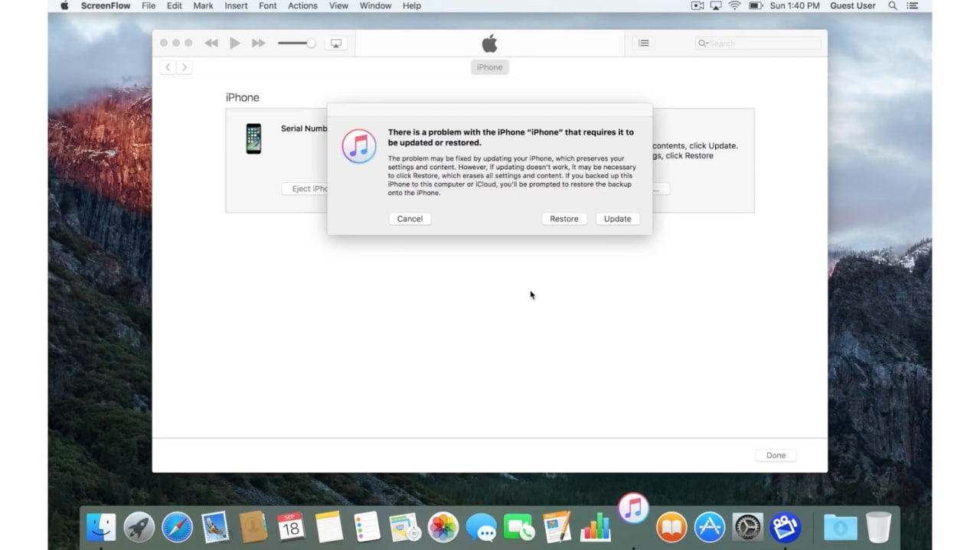
Task: Open the Actions menu in ScreenFlow
Action: [302, 5]
